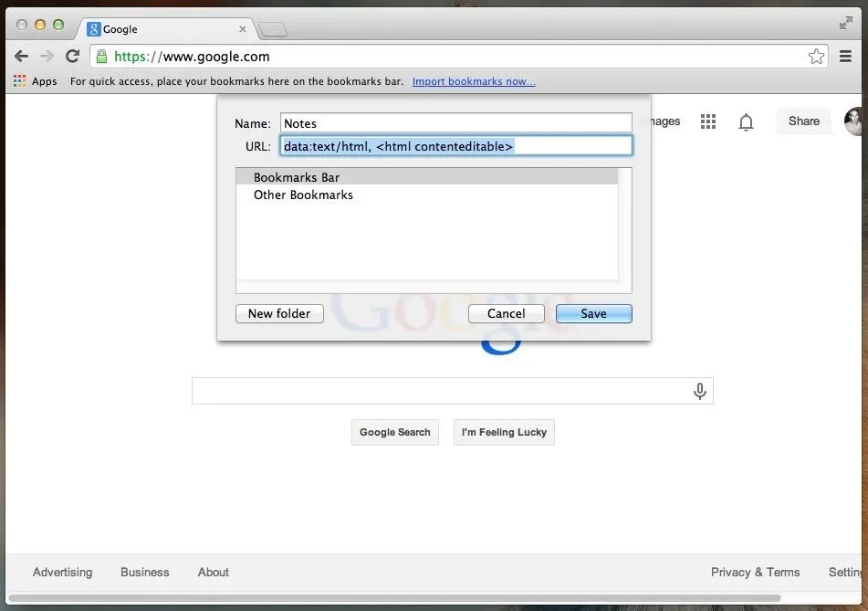Open the Advertising footer link

pyautogui.click(x=63, y=573)
